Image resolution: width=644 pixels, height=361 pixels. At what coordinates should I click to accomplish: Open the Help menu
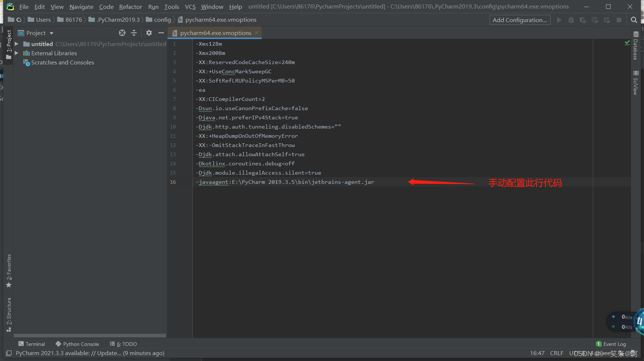(x=236, y=7)
